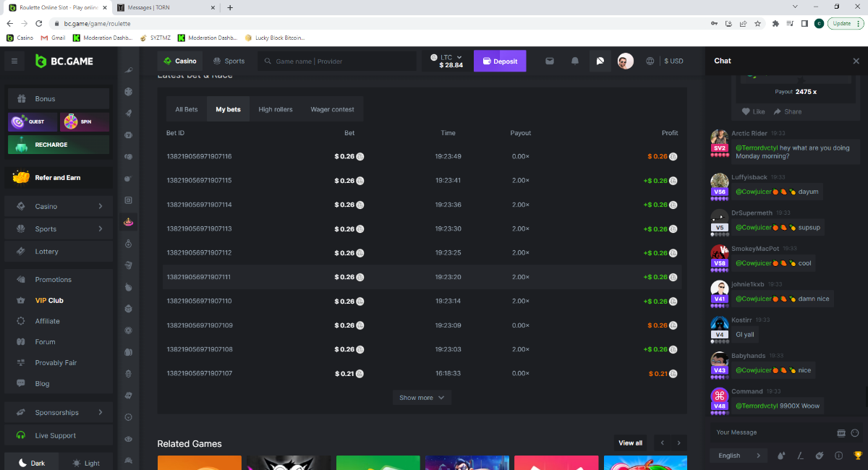Open the emoji picker in chat
The height and width of the screenshot is (470, 868).
(855, 433)
